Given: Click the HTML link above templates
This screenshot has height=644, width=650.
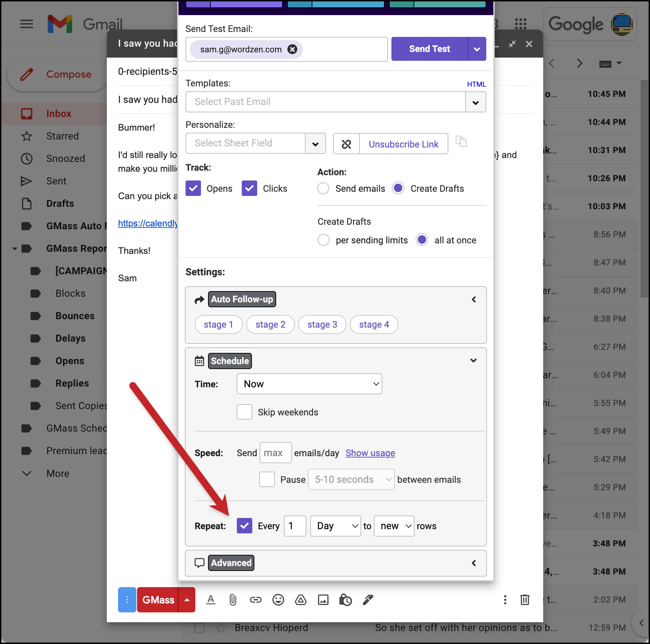Looking at the screenshot, I should tap(476, 84).
